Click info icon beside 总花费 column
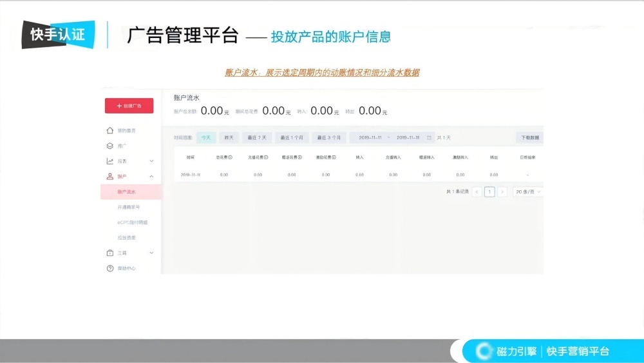The image size is (644, 363). tap(231, 157)
